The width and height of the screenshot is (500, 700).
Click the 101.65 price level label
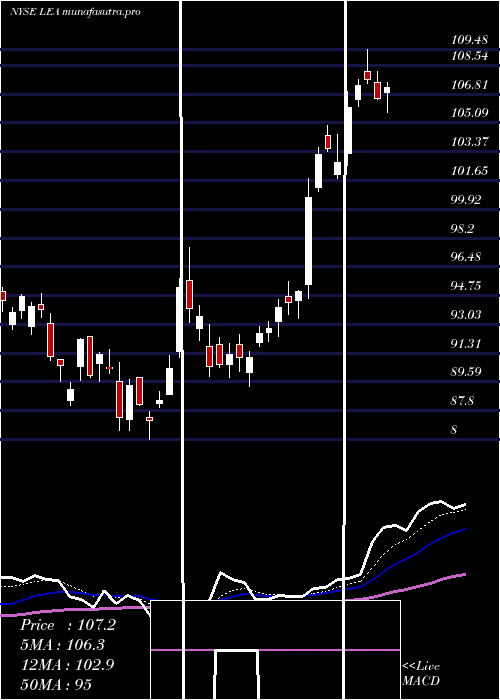469,171
